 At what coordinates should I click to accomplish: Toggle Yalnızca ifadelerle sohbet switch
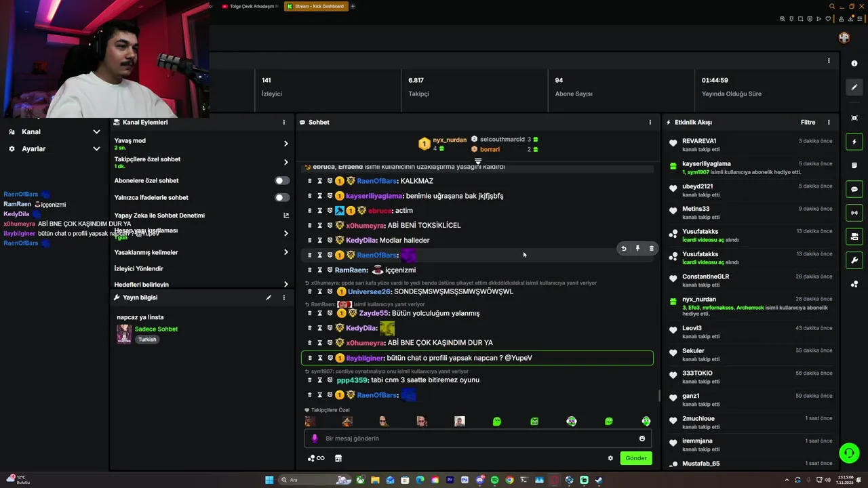tap(282, 198)
